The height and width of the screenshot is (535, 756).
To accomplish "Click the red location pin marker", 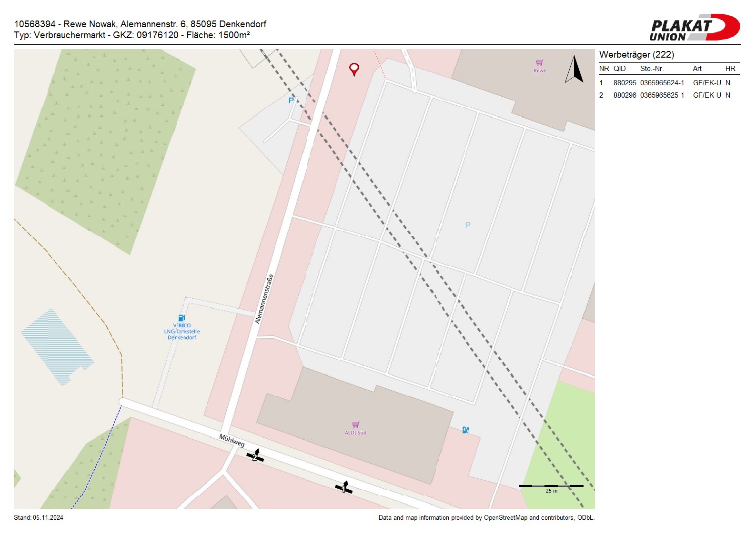I will pos(354,69).
